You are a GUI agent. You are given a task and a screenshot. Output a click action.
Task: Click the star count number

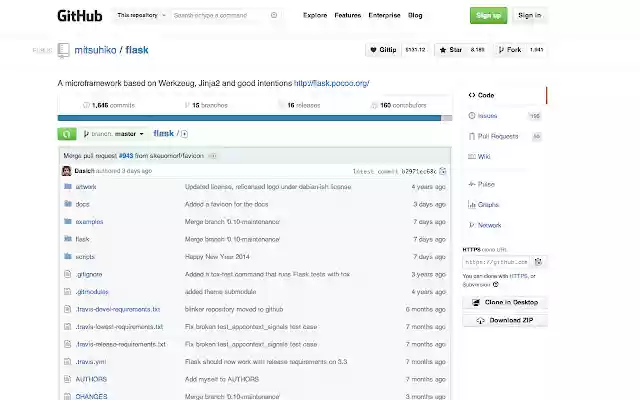click(478, 50)
